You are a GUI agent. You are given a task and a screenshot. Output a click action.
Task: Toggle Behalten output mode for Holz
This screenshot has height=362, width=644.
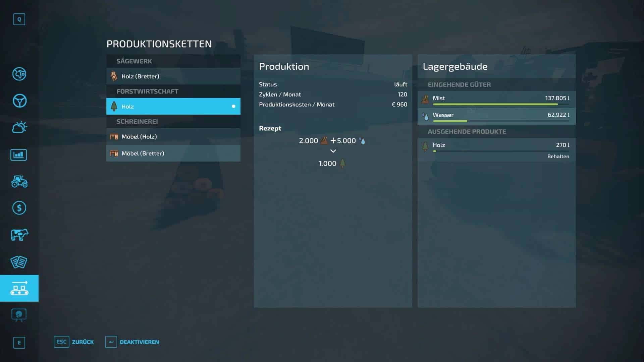pyautogui.click(x=558, y=157)
